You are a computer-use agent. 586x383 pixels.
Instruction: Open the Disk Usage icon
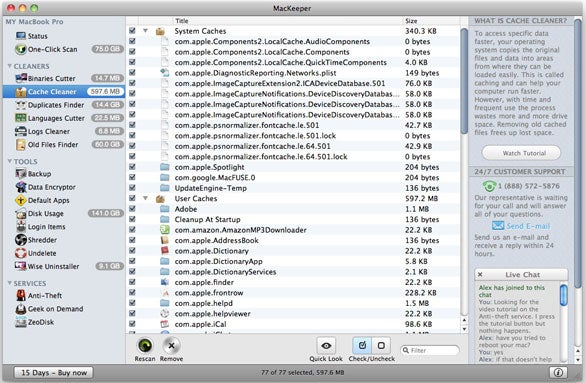coord(21,214)
